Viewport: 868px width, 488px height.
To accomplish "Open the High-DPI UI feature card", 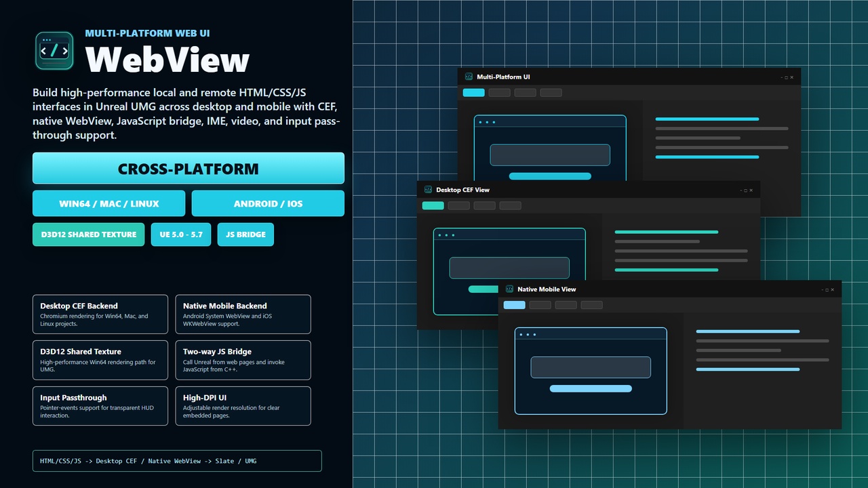I will (243, 406).
